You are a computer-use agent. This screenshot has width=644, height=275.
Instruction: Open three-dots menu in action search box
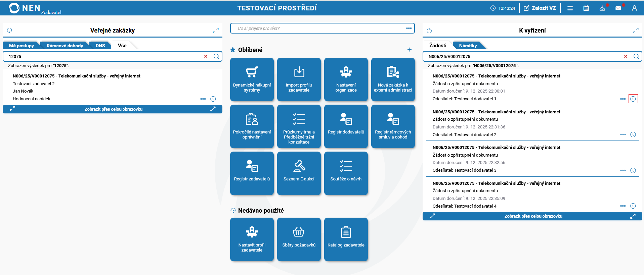409,28
